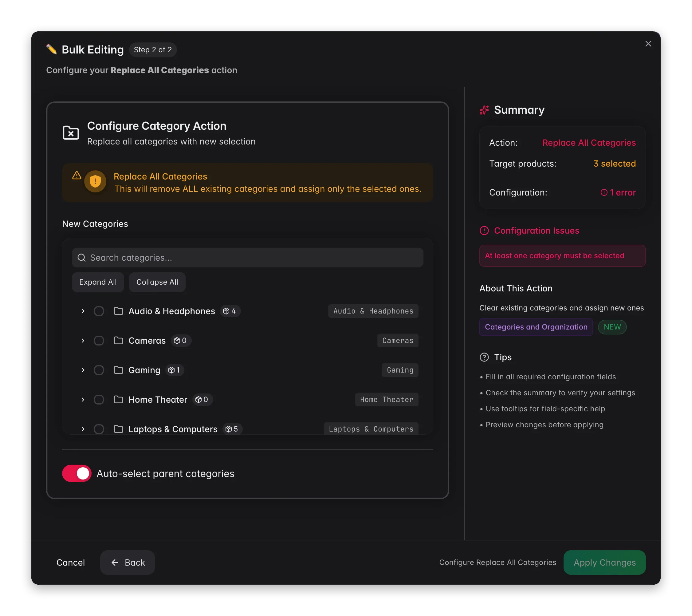The height and width of the screenshot is (616, 692).
Task: Click the warning triangle icon in banner
Action: pos(77,175)
